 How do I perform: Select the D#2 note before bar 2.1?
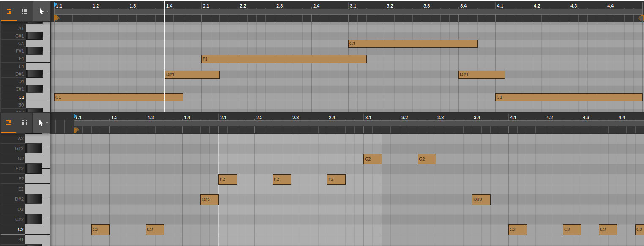pos(209,200)
